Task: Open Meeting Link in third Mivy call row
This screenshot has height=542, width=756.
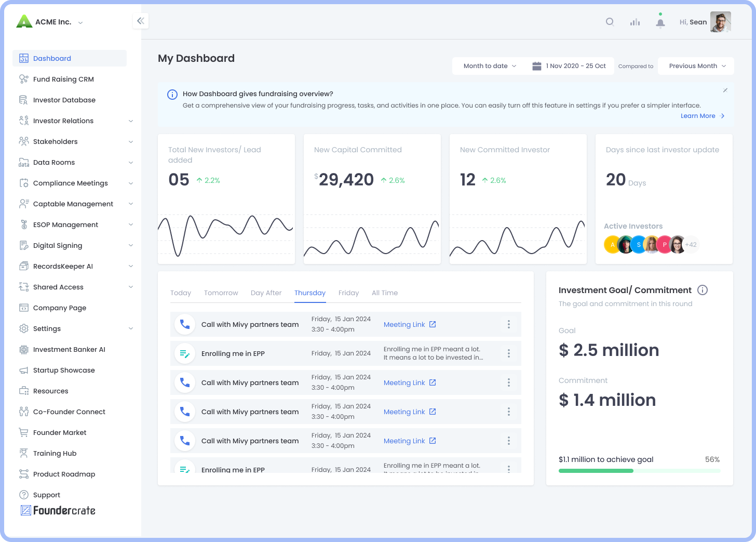Action: coord(410,412)
